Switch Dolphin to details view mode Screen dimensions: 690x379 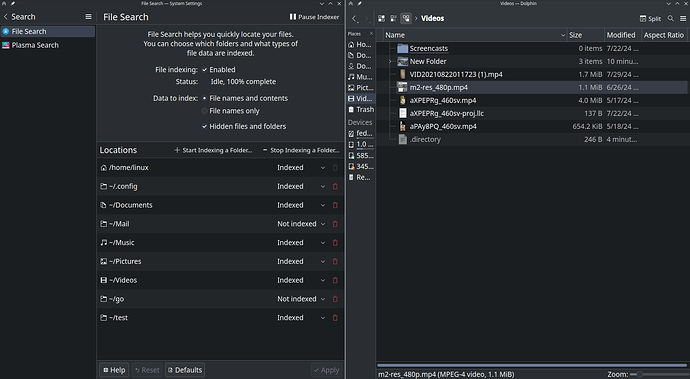pyautogui.click(x=406, y=18)
